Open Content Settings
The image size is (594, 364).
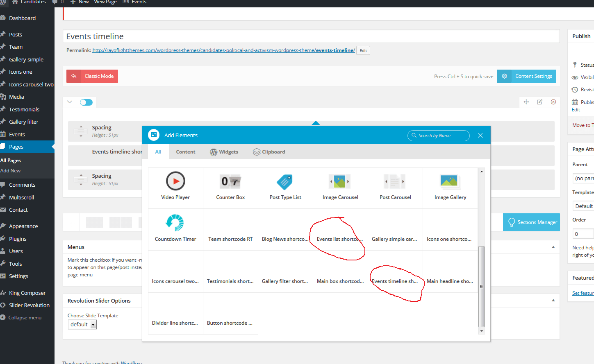[x=526, y=76]
